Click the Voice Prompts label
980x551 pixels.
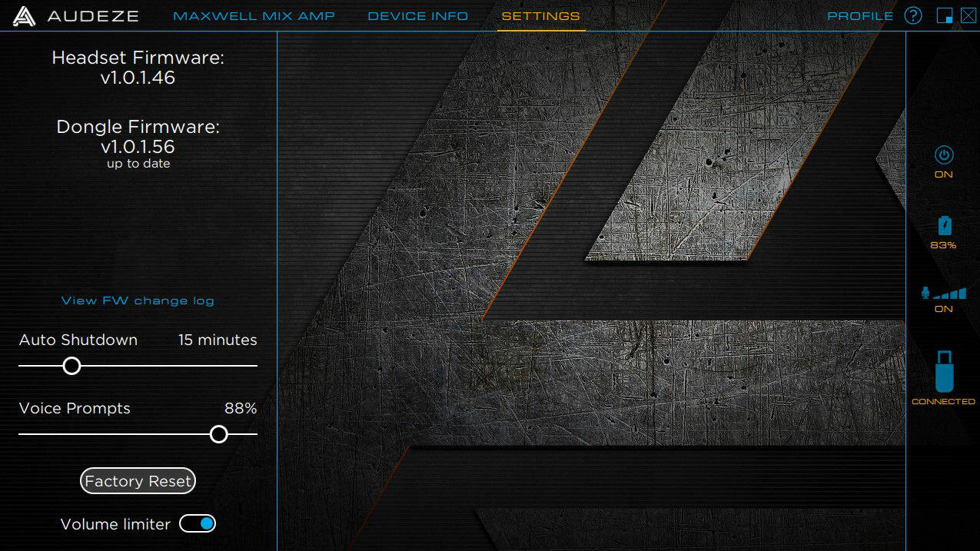point(75,408)
